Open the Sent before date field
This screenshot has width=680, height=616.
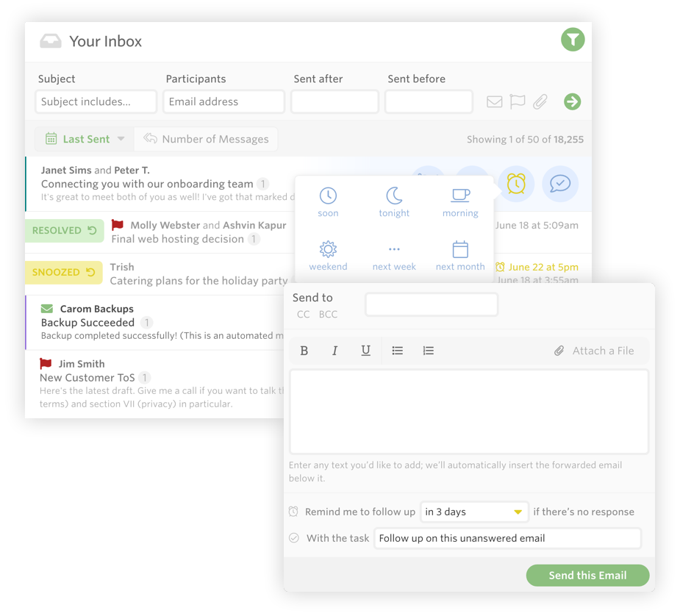coord(429,102)
